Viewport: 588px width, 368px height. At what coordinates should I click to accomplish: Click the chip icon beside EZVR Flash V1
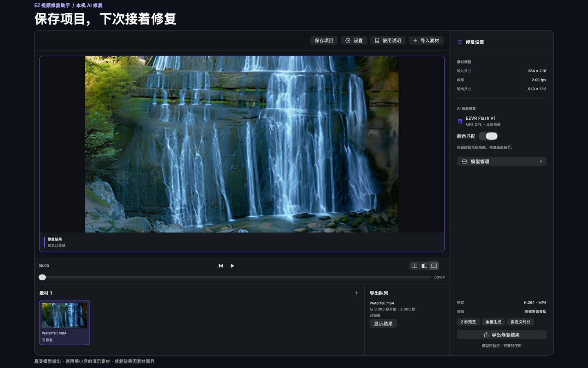pos(460,121)
